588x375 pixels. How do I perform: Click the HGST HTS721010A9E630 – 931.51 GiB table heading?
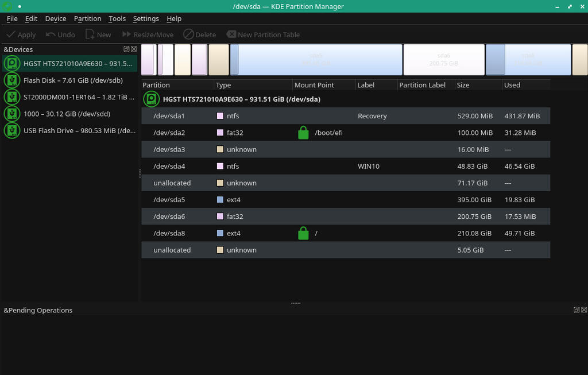[x=242, y=99]
